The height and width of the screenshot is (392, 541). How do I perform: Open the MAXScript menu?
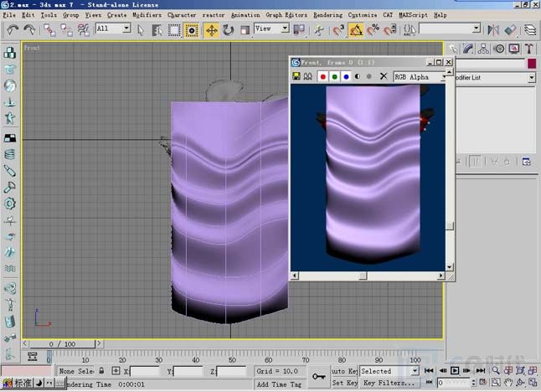pos(413,15)
